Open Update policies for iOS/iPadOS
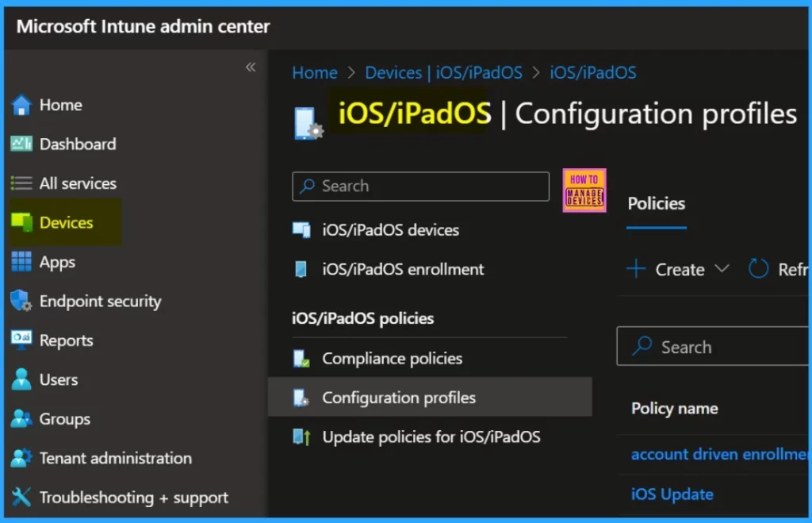 pos(431,437)
